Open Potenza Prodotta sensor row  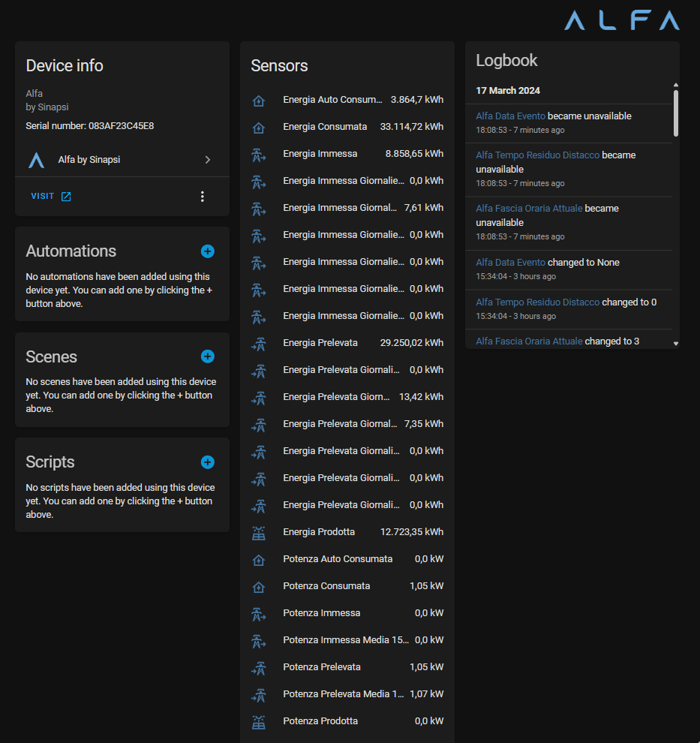point(347,721)
